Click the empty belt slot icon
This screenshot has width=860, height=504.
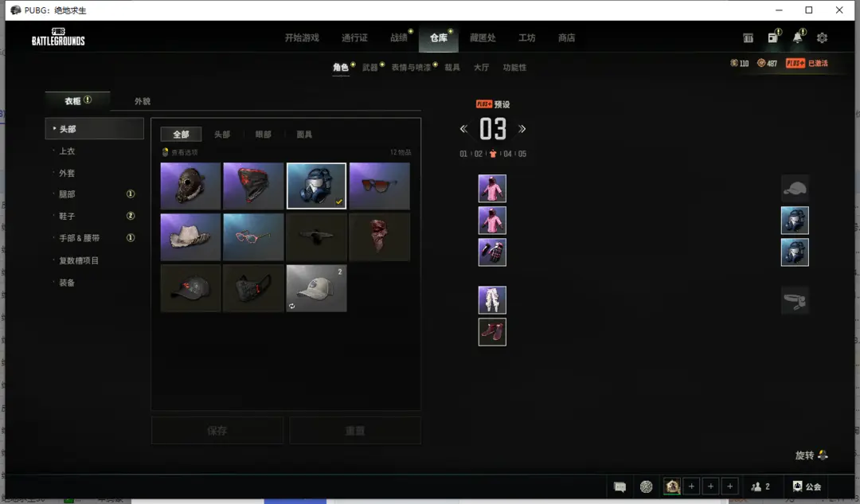795,300
